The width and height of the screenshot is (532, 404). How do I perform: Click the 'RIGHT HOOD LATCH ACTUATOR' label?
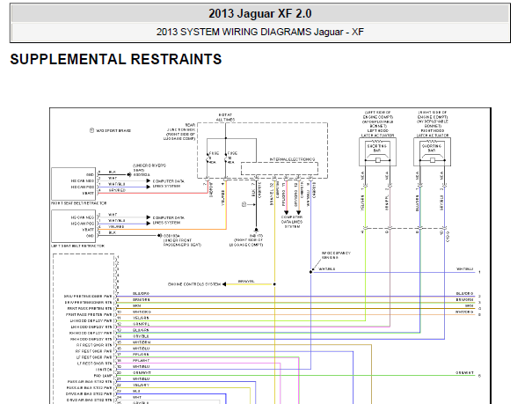click(433, 133)
